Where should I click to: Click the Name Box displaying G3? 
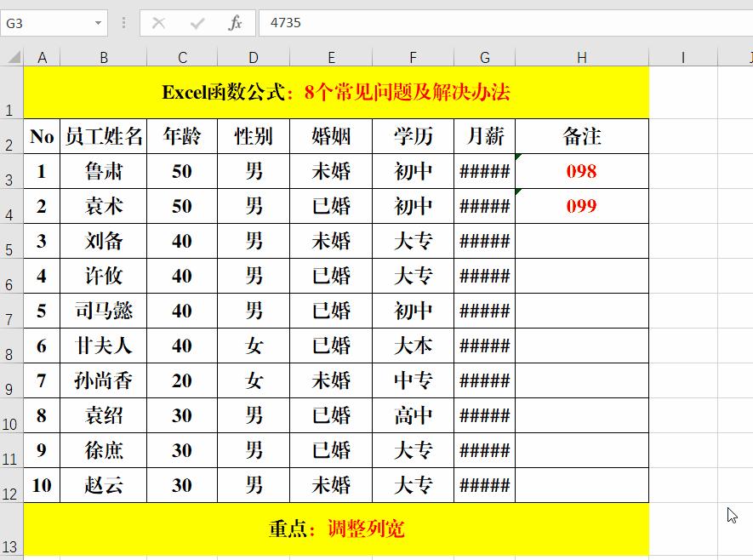click(x=43, y=23)
